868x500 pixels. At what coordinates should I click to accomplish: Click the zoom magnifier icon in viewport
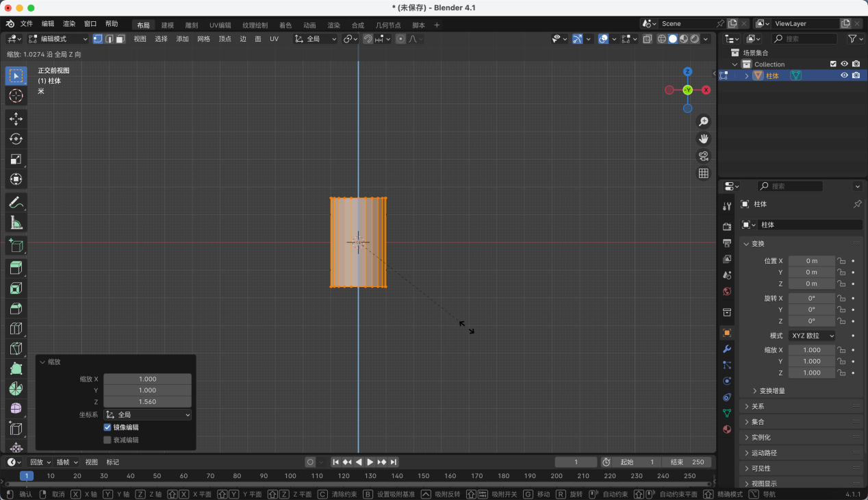[x=703, y=122]
